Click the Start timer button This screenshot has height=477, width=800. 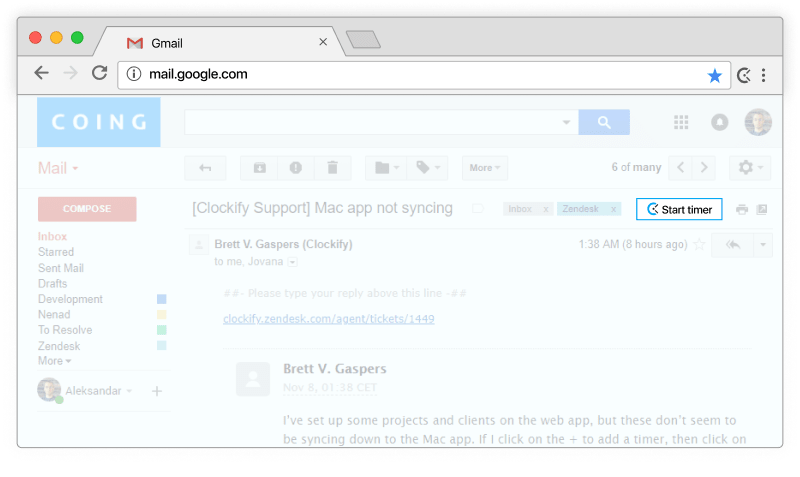click(x=679, y=209)
